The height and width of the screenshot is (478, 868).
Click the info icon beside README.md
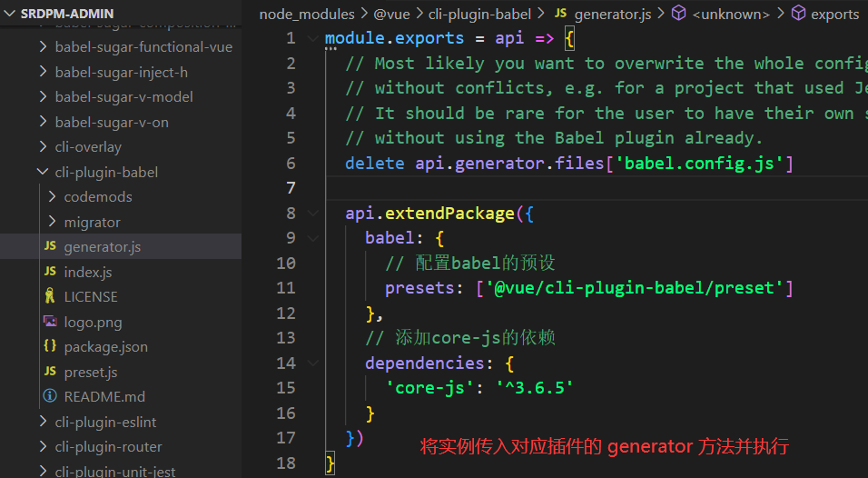(50, 396)
